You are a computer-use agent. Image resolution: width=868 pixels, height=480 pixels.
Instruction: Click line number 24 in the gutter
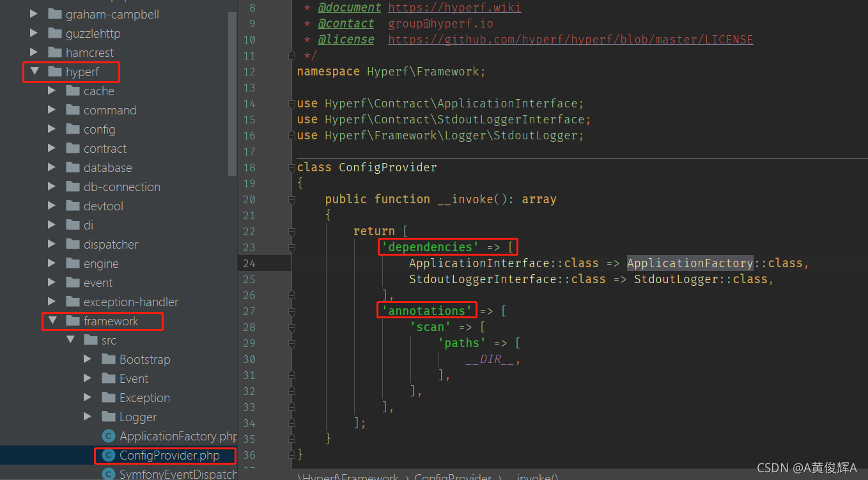249,263
